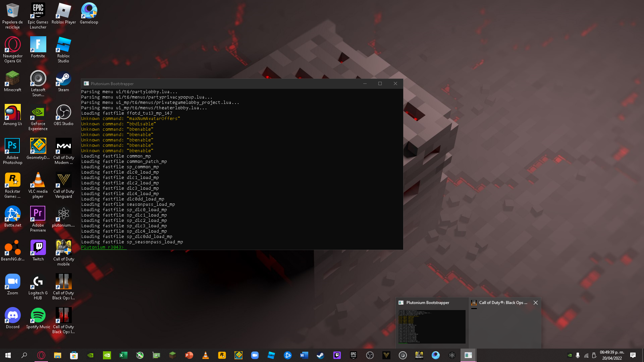Click the microphone tray icon
The height and width of the screenshot is (362, 644).
[x=578, y=355]
